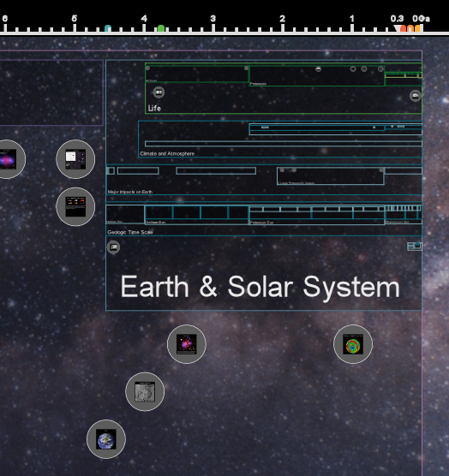Select the Geologic Time Scale timeline label
The width and height of the screenshot is (449, 476).
click(x=130, y=232)
